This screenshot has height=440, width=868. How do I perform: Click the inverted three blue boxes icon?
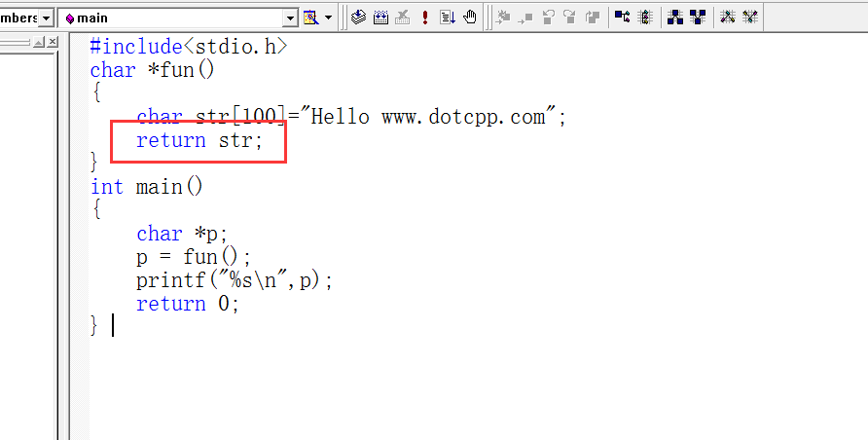[x=698, y=17]
